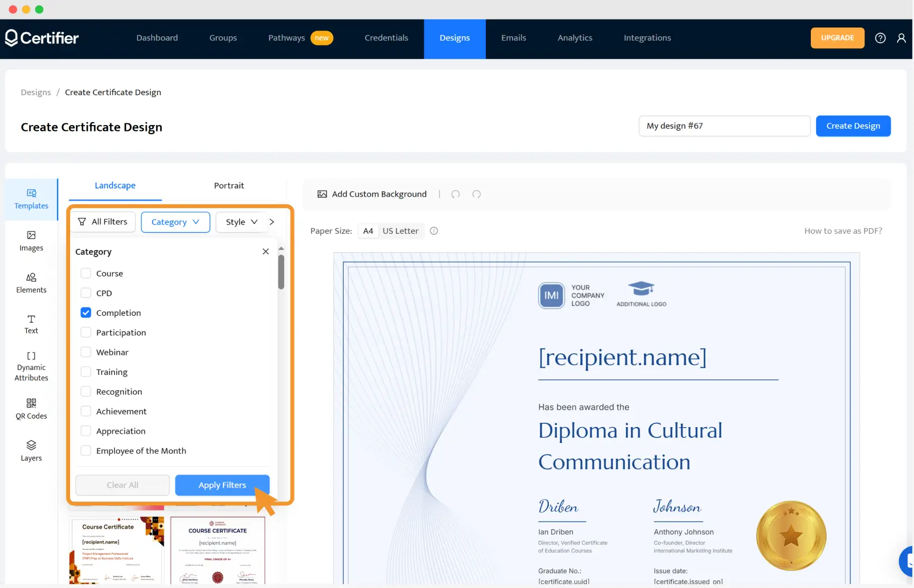Screen dimensions: 914x588
Task: Click the Create Design button
Action: [x=853, y=126]
